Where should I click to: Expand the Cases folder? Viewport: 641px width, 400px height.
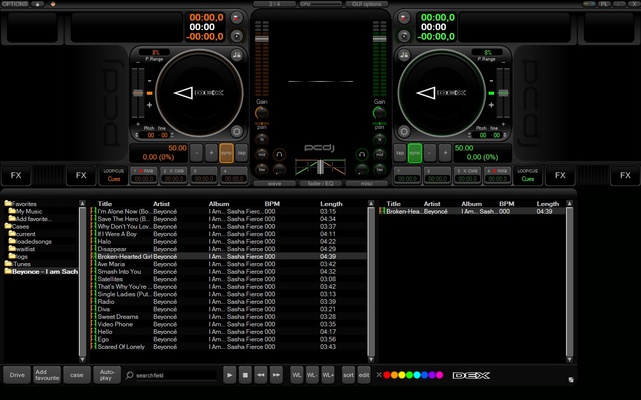[x=17, y=226]
